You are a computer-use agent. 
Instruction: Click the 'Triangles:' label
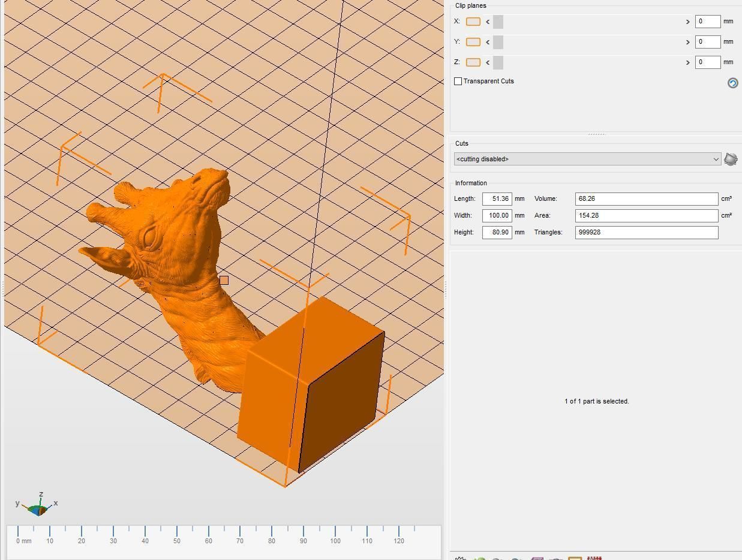click(x=548, y=232)
